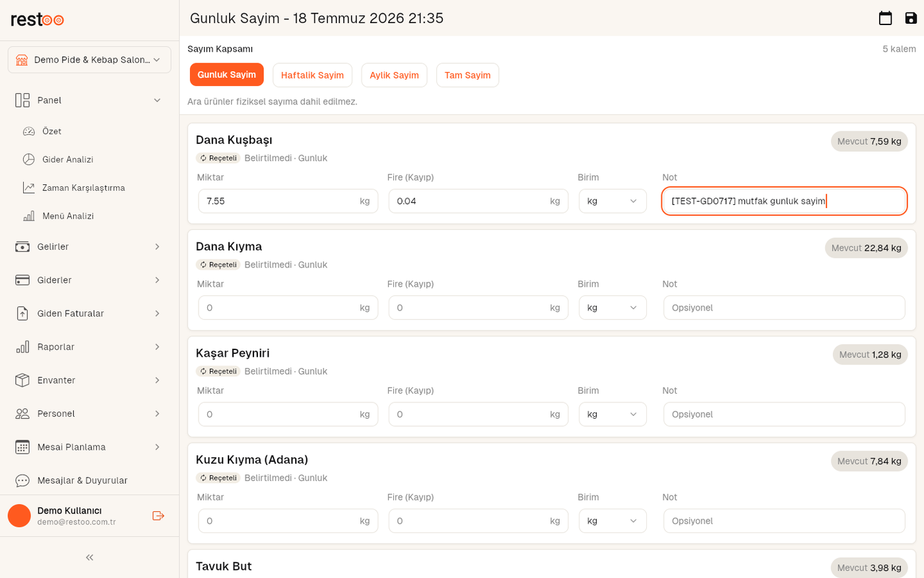
Task: Expand the Envanter menu
Action: point(90,380)
